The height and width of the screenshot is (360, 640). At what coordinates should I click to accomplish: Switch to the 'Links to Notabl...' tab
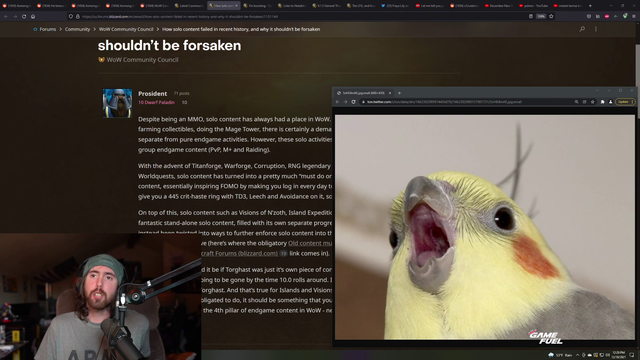[291, 6]
